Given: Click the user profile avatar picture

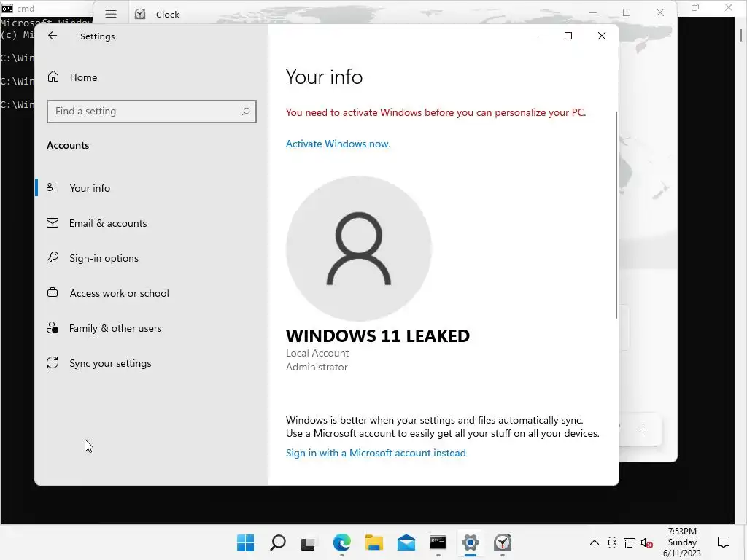Looking at the screenshot, I should pyautogui.click(x=358, y=248).
